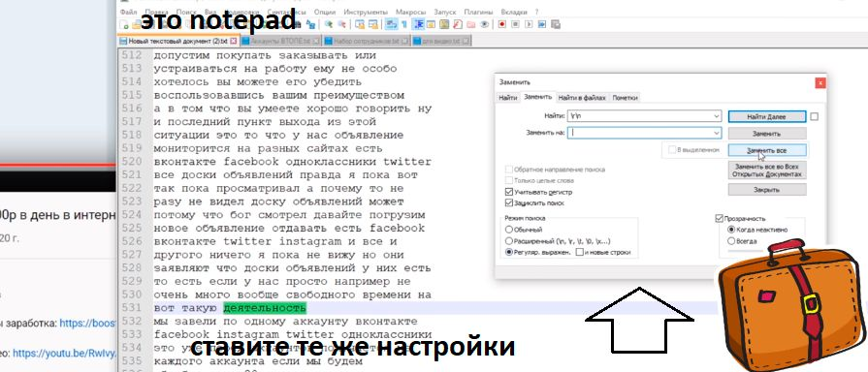Open the Инструменты menu
Image resolution: width=868 pixels, height=372 pixels.
(x=366, y=12)
